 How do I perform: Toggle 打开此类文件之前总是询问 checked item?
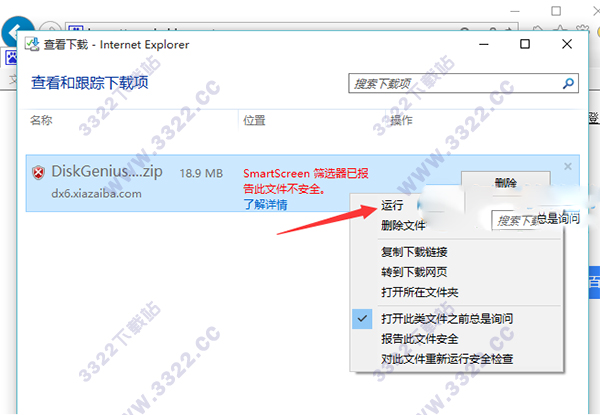447,319
